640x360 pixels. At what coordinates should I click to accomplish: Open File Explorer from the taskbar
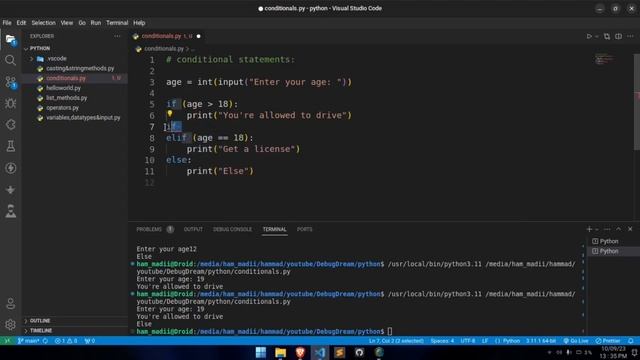point(280,352)
